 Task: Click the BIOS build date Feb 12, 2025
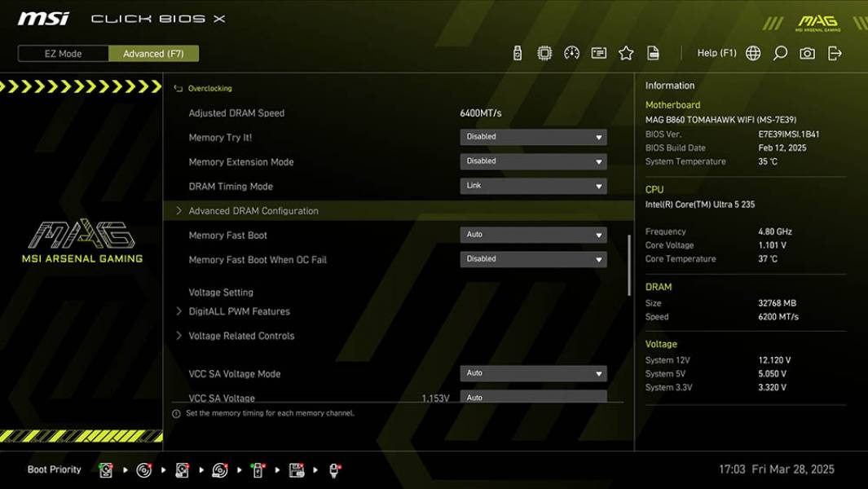point(782,148)
